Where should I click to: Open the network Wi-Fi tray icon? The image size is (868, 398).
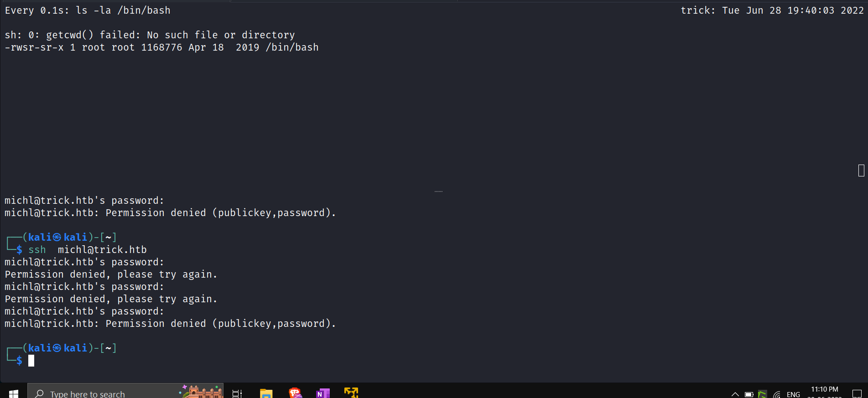point(777,394)
